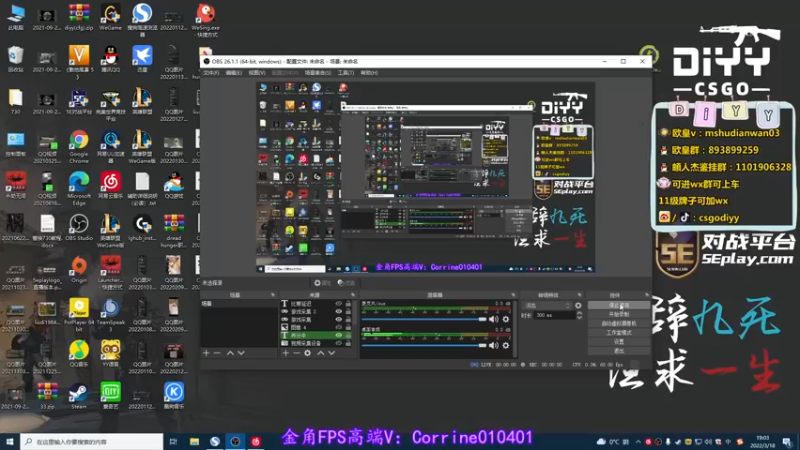Open Microsoft Edge desktop shortcut
Screen dimensions: 800x450
pos(79,188)
